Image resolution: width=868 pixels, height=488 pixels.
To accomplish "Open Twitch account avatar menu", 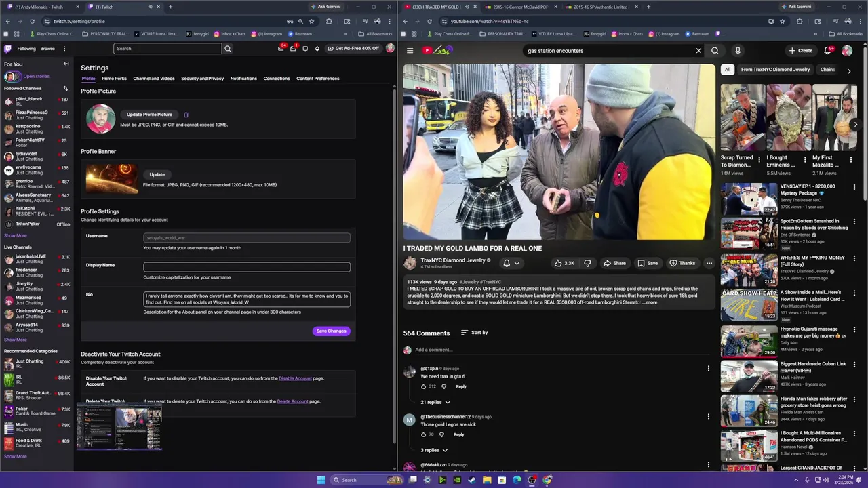I will point(390,49).
